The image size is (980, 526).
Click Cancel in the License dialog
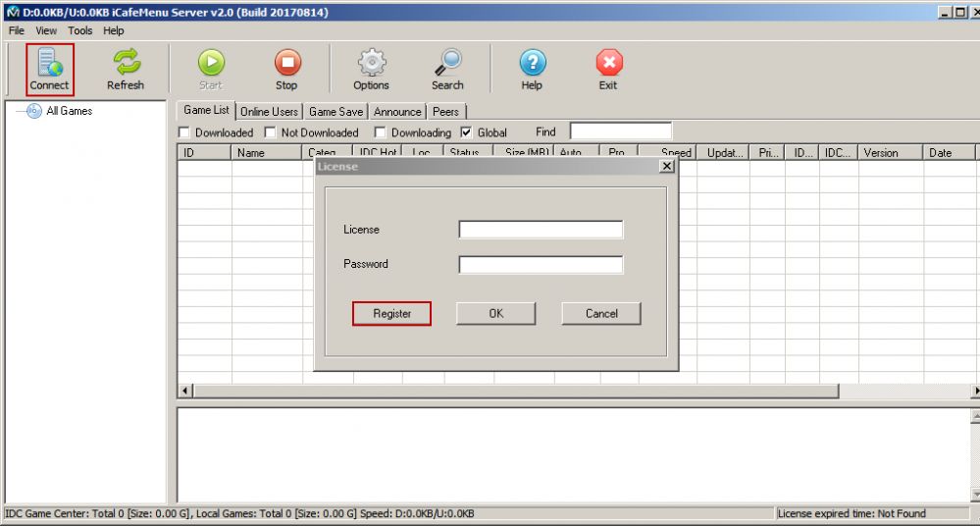click(601, 313)
